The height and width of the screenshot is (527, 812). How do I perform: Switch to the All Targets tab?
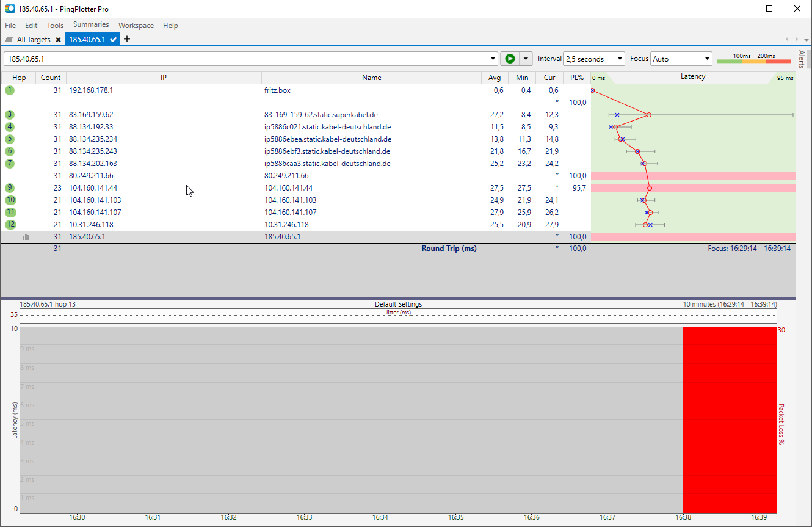point(33,40)
